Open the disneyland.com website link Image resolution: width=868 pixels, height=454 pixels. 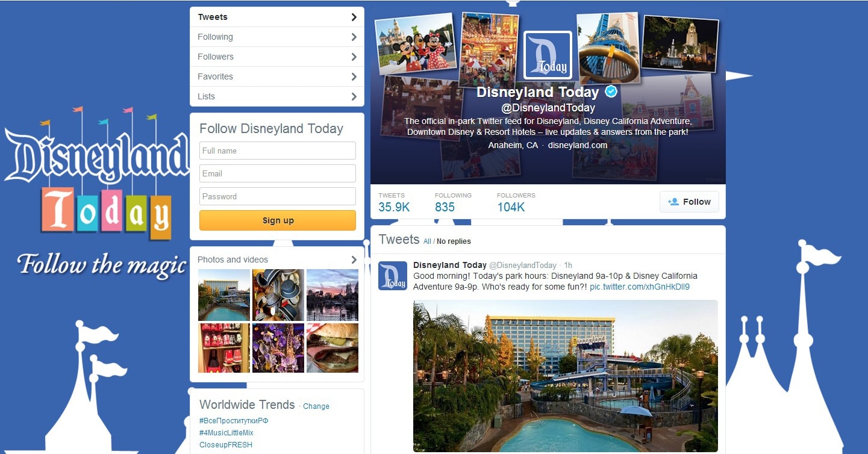(578, 145)
